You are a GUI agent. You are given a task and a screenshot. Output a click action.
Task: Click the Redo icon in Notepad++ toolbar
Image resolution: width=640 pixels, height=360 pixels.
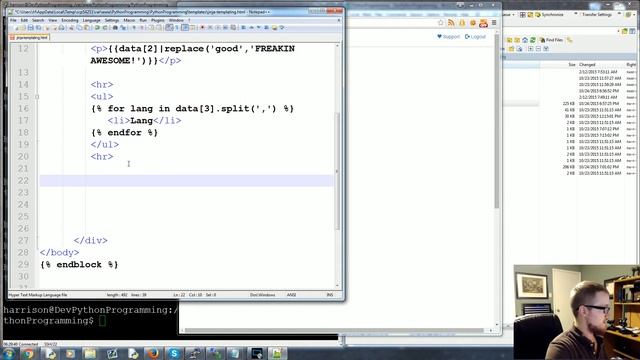pos(105,28)
